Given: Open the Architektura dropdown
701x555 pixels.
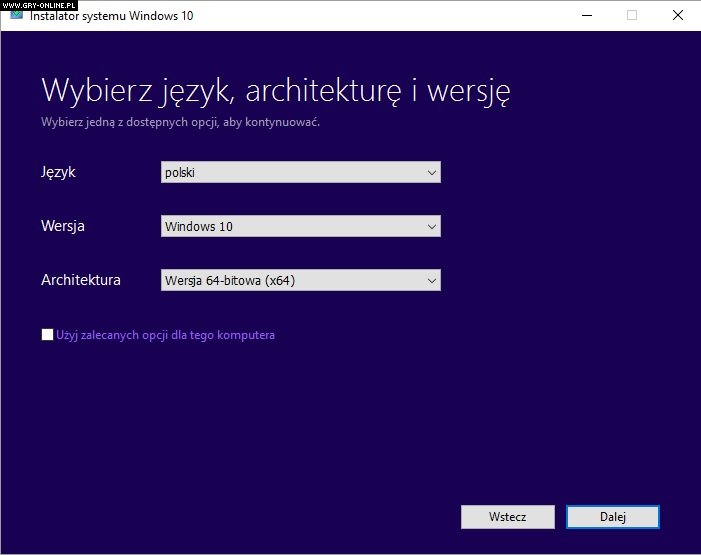Looking at the screenshot, I should pos(300,280).
